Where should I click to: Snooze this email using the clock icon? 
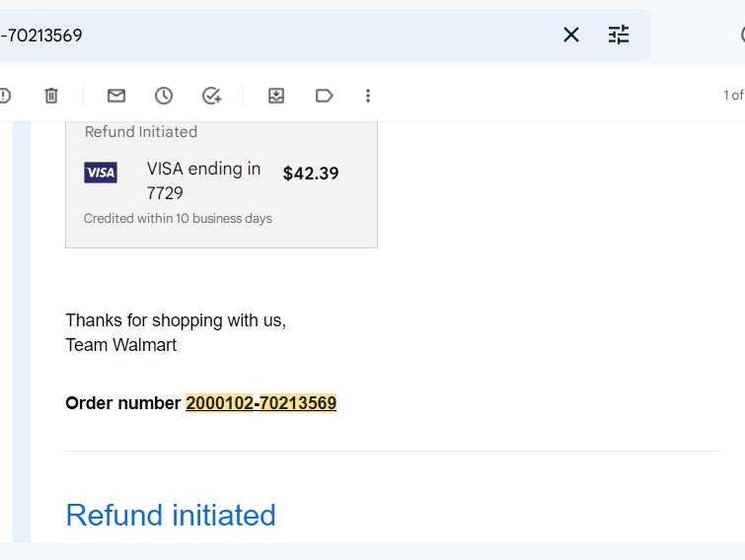pyautogui.click(x=164, y=96)
